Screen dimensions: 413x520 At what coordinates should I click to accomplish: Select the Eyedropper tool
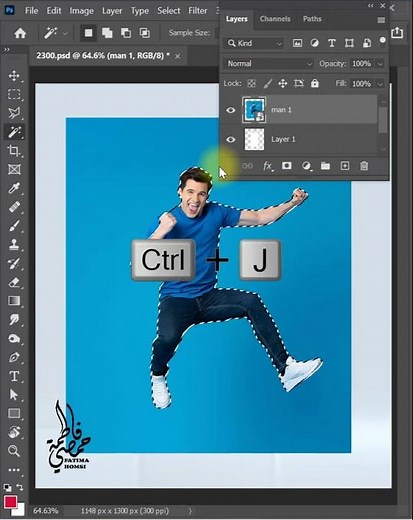coord(14,188)
